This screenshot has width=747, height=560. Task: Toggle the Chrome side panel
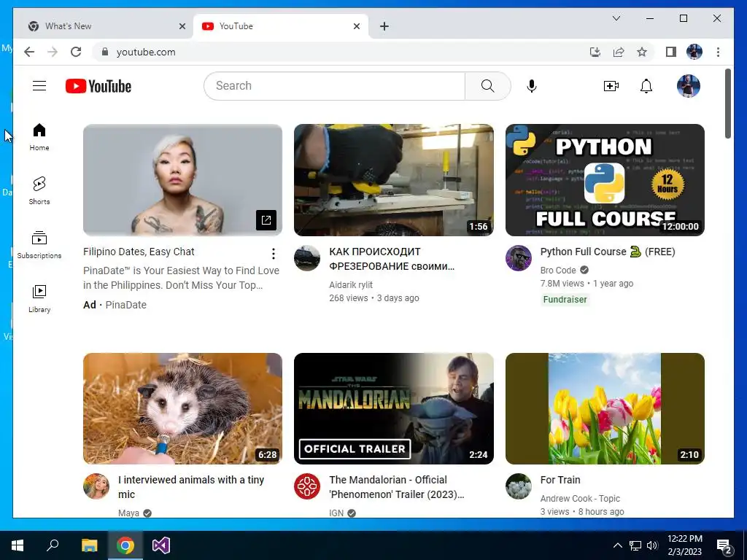tap(671, 52)
